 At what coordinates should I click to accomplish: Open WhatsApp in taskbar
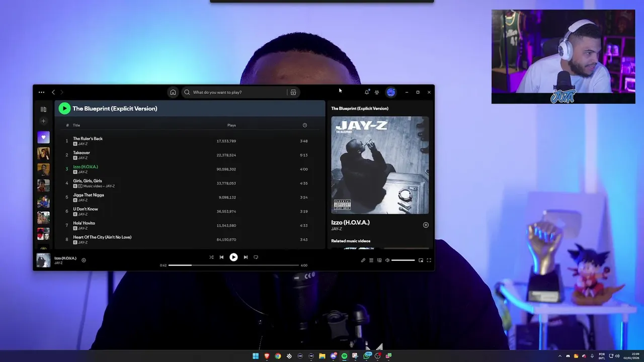pos(366,356)
